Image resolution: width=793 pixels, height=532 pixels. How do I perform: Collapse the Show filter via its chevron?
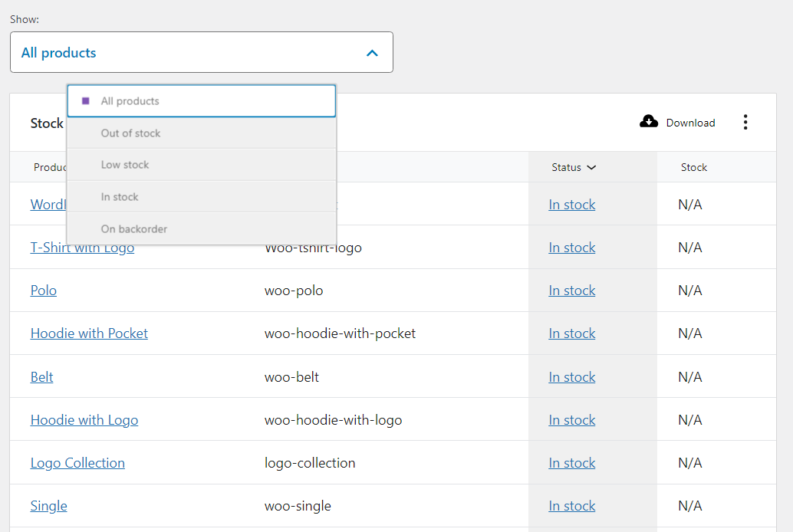tap(372, 52)
